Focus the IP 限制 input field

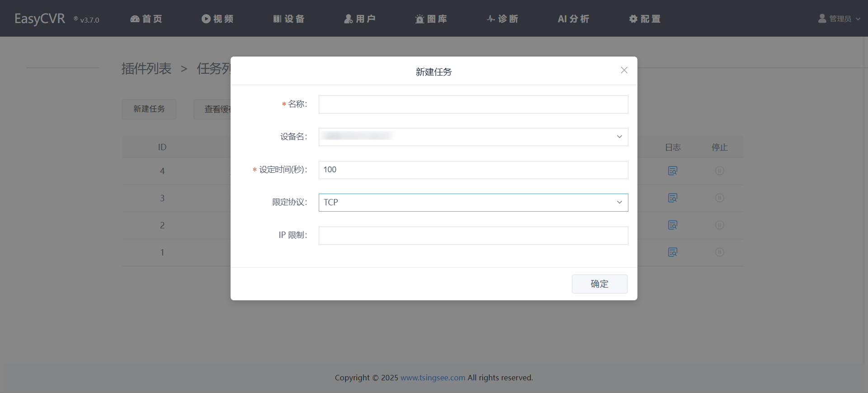click(x=473, y=236)
